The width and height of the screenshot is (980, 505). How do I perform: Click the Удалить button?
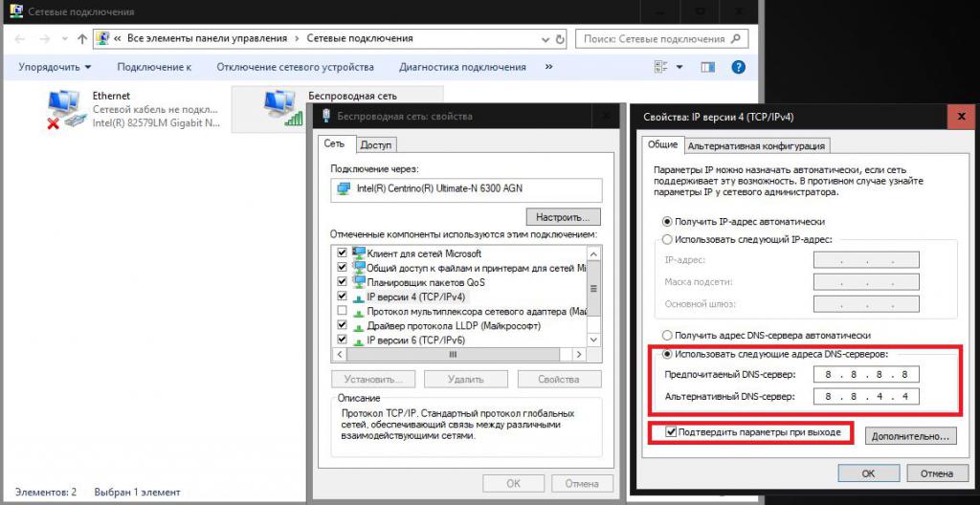click(x=466, y=380)
